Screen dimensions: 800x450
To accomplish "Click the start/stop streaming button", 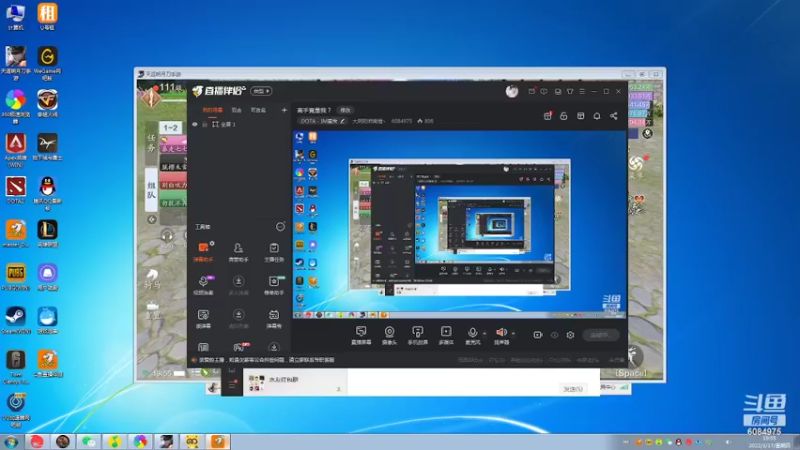I will pyautogui.click(x=601, y=335).
